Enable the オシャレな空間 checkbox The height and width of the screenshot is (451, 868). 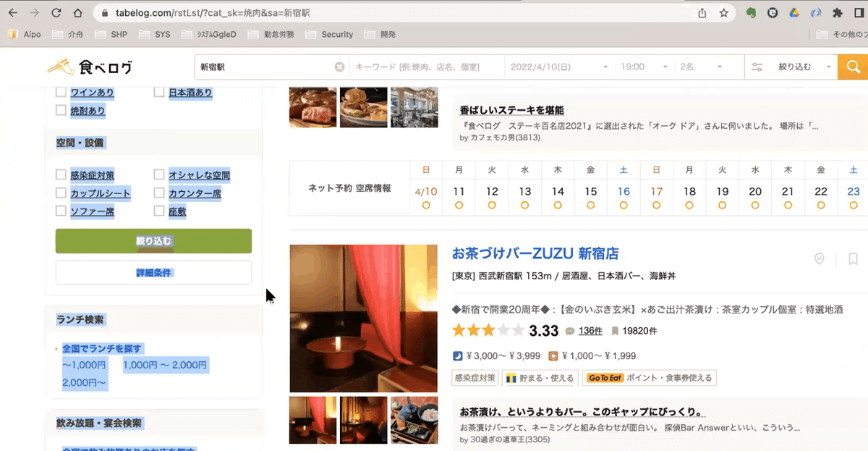click(159, 175)
